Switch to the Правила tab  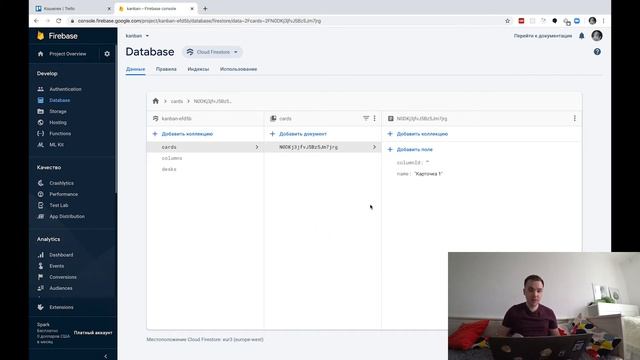(166, 69)
